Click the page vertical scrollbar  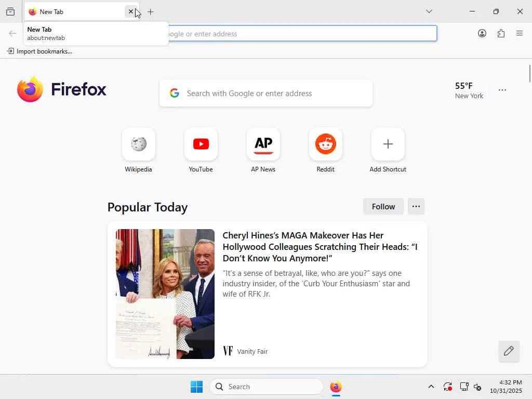point(529,74)
